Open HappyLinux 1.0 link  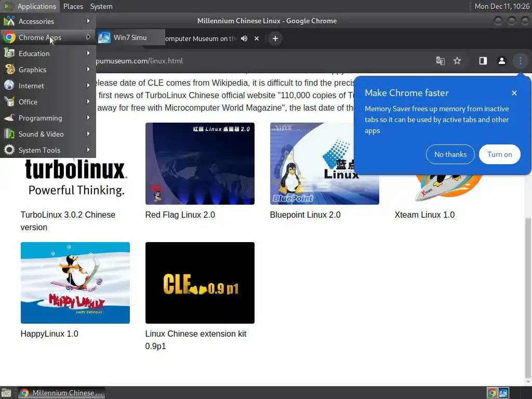pyautogui.click(x=49, y=334)
